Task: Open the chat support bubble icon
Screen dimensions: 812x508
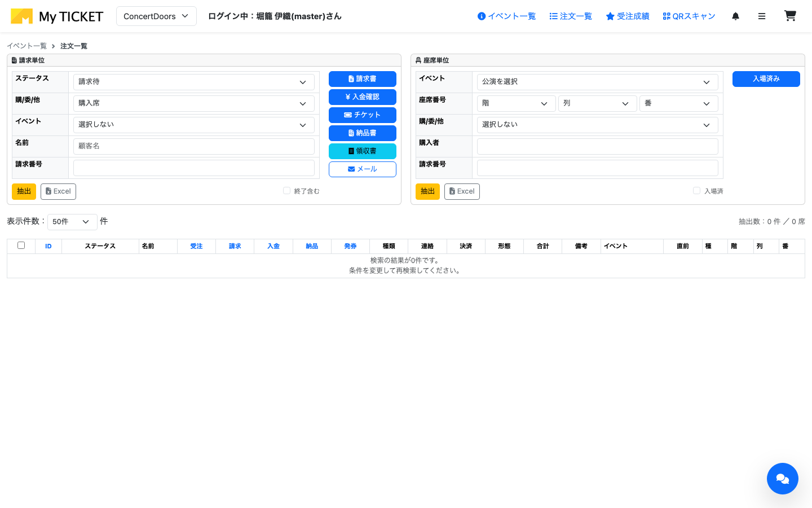Action: pyautogui.click(x=782, y=478)
